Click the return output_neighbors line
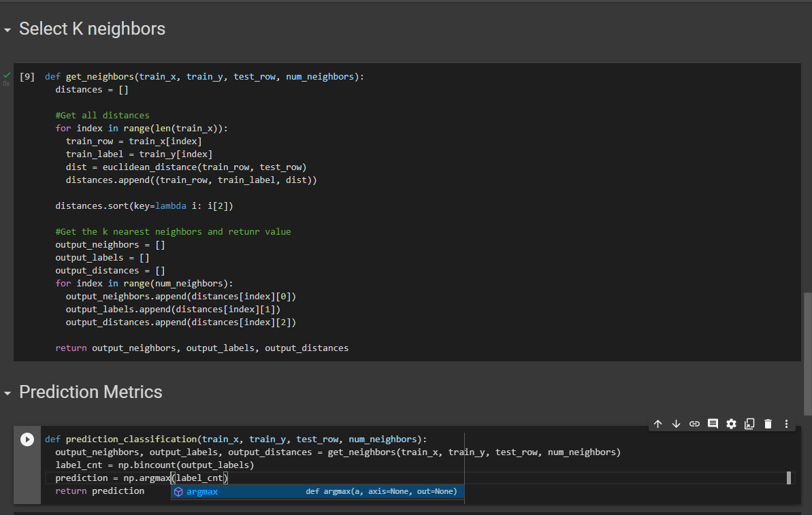The height and width of the screenshot is (515, 812). pos(202,348)
